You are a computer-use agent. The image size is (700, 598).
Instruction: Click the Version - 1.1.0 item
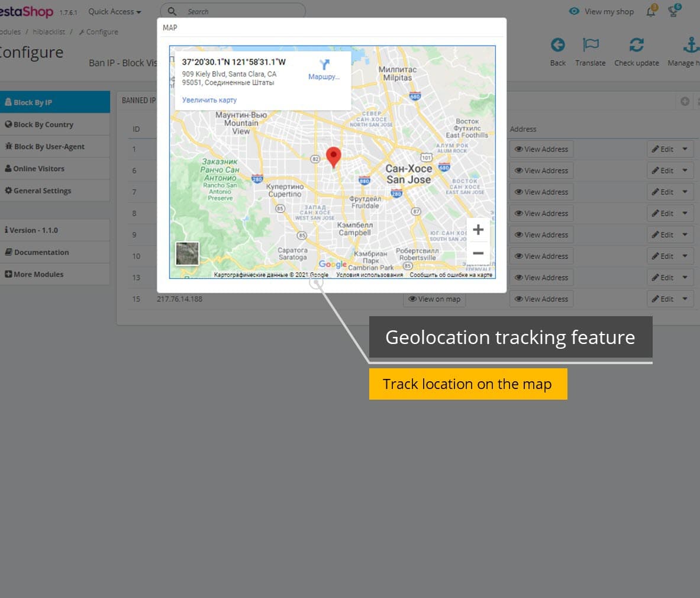pyautogui.click(x=55, y=230)
